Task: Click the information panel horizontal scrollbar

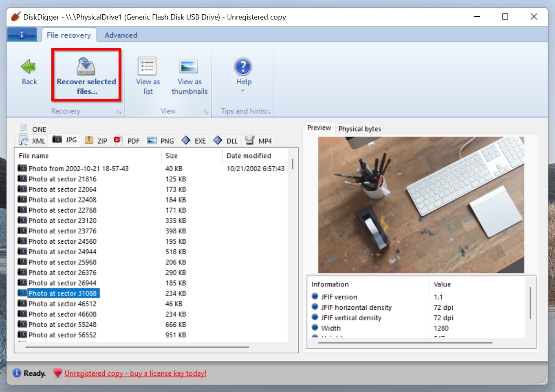Action: [405, 343]
